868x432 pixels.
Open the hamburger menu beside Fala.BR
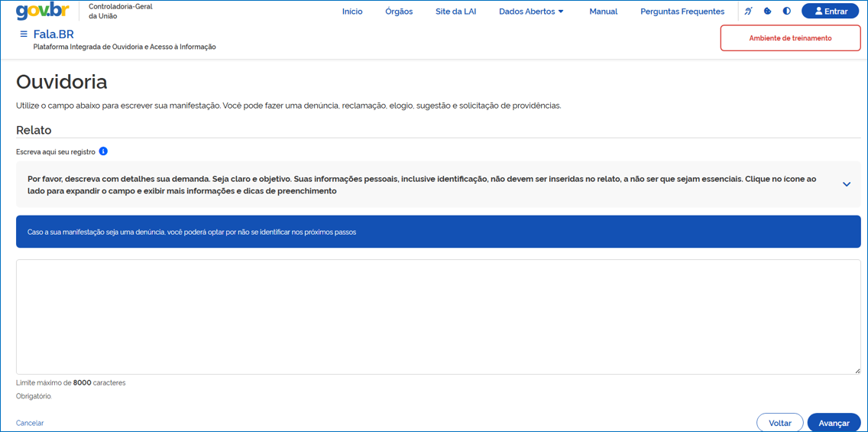[x=24, y=34]
